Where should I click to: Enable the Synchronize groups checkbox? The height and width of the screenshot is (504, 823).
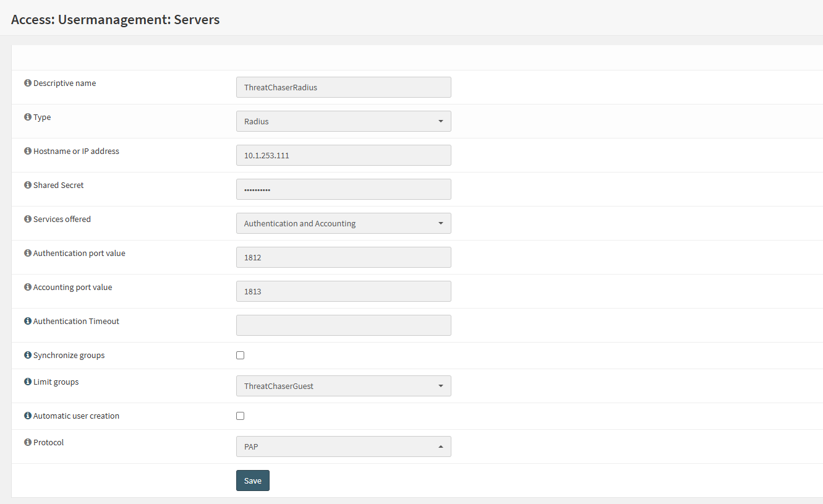coord(241,356)
